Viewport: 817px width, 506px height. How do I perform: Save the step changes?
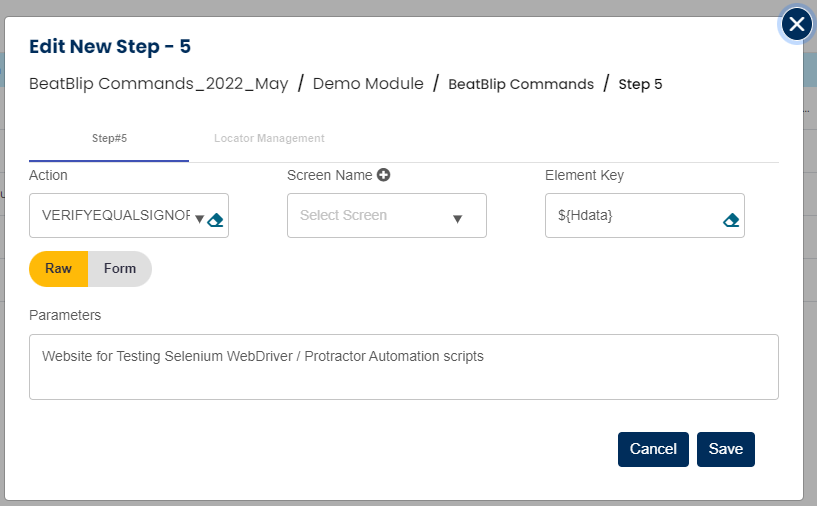[725, 449]
